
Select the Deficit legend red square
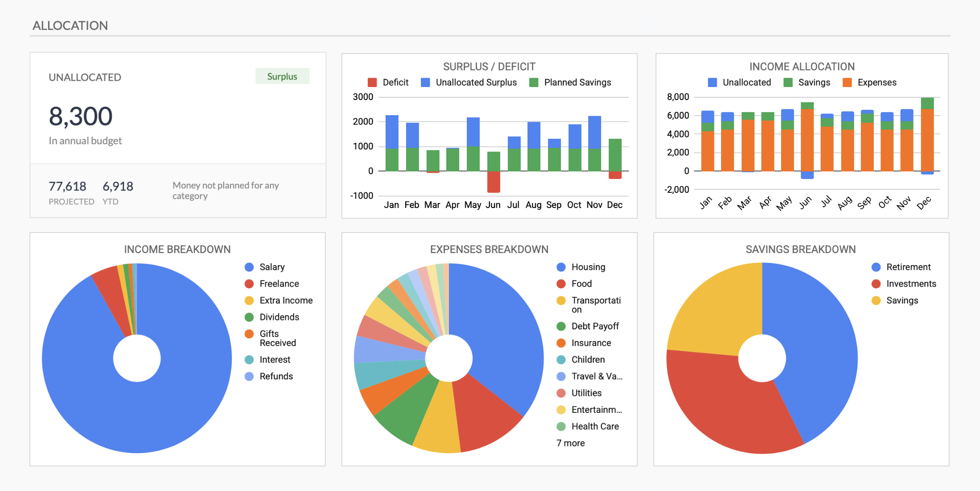coord(372,83)
